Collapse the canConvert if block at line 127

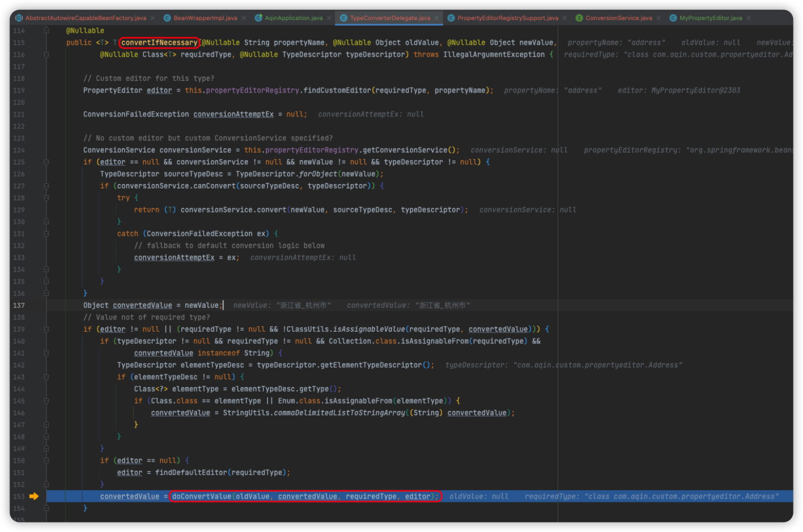point(46,186)
